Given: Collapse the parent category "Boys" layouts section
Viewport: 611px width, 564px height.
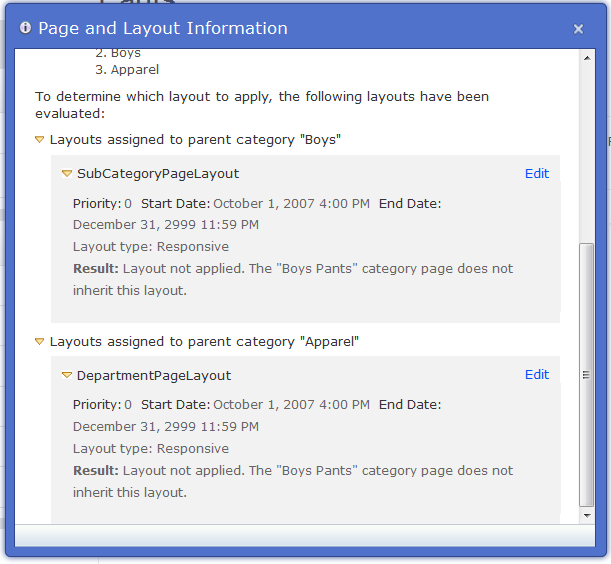Looking at the screenshot, I should point(40,140).
